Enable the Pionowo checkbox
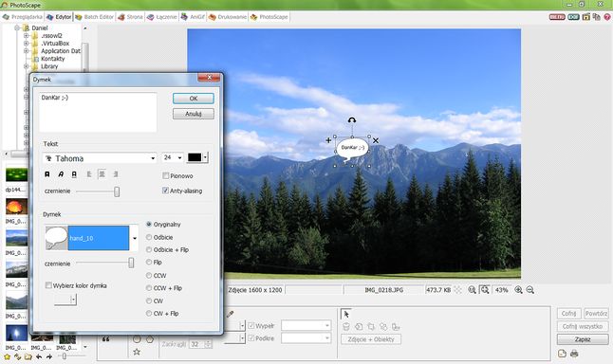613x364 pixels. pyautogui.click(x=166, y=175)
